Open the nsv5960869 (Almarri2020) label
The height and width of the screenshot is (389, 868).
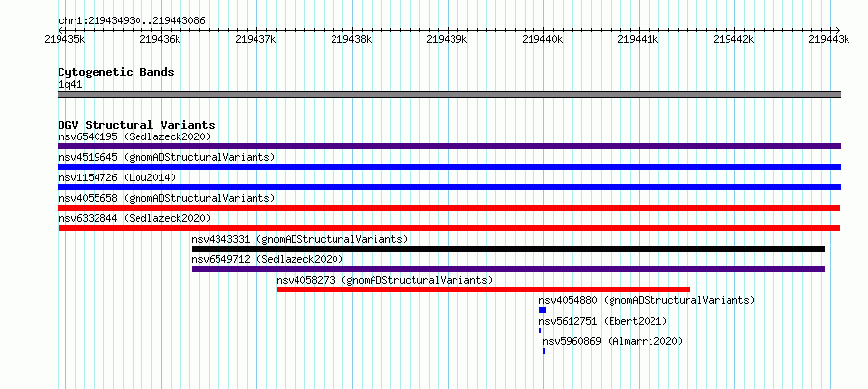pos(612,341)
